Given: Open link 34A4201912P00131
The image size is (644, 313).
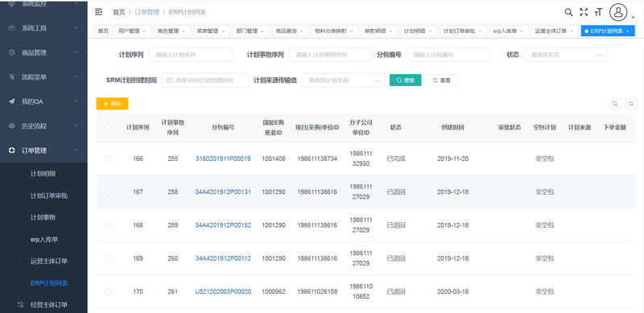Looking at the screenshot, I should 223,192.
